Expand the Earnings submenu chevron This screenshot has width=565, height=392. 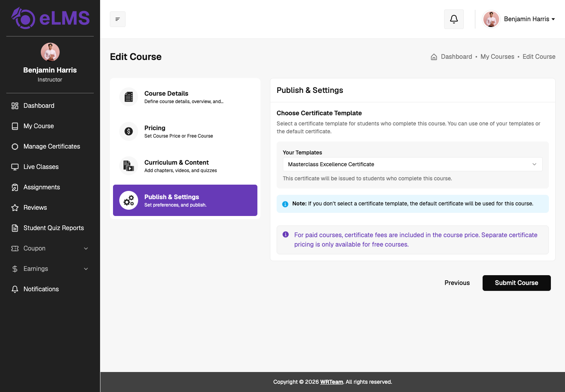point(86,269)
